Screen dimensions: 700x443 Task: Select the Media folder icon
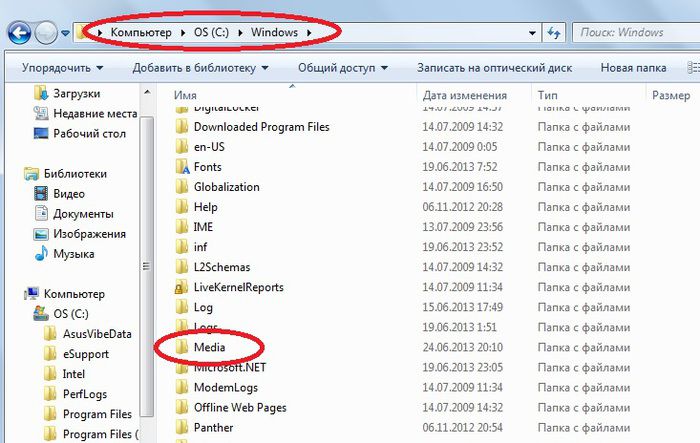(x=182, y=347)
